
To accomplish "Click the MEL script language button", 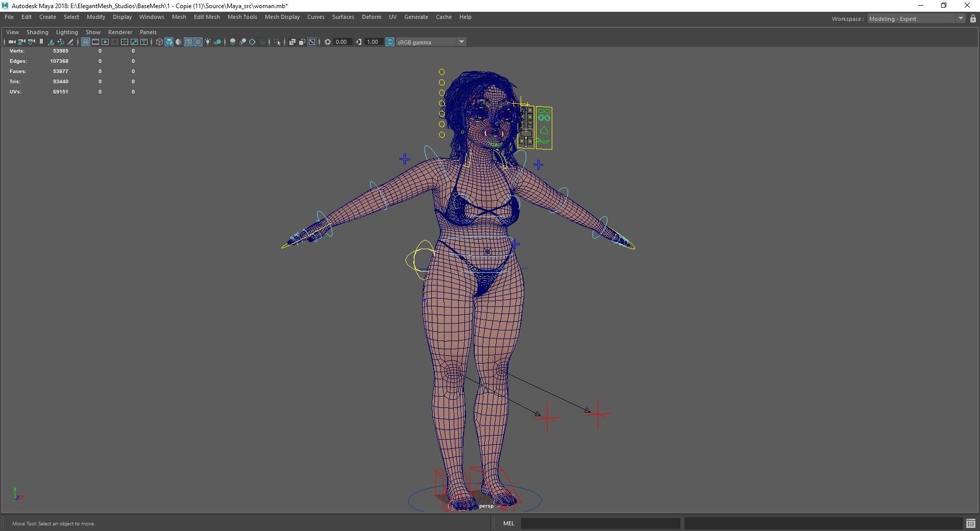I will click(x=508, y=523).
